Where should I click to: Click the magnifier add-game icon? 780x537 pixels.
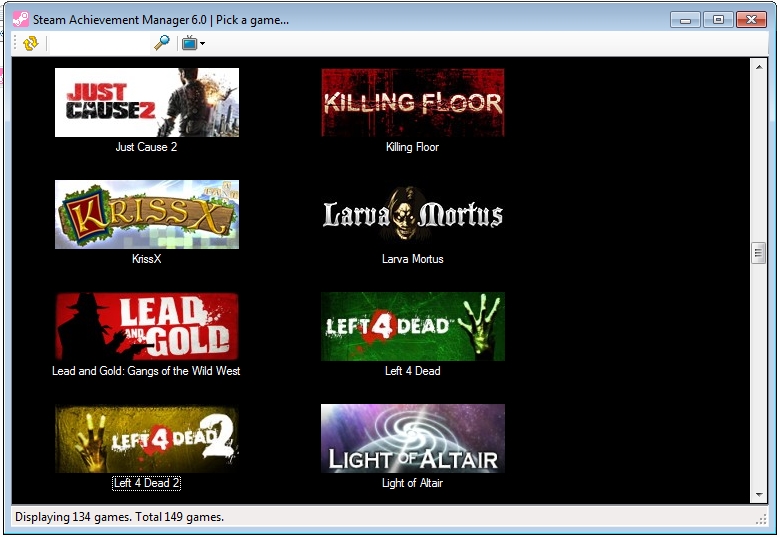click(x=161, y=43)
